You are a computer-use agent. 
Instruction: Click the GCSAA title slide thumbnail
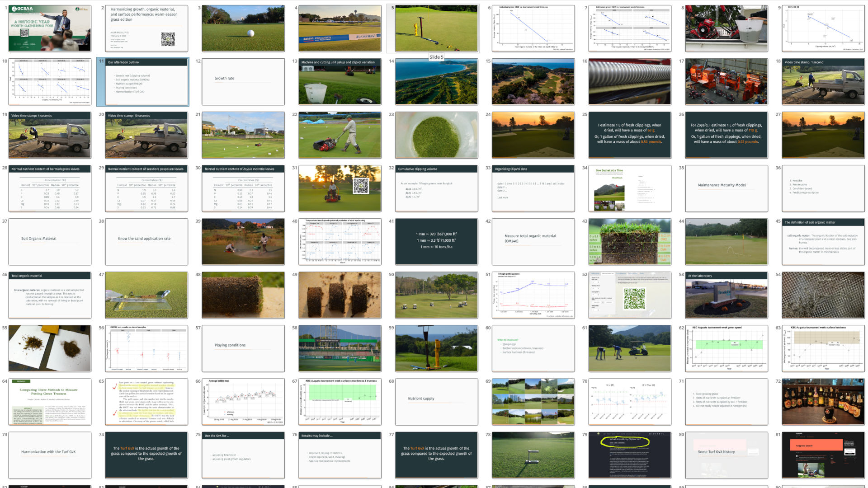tap(49, 28)
